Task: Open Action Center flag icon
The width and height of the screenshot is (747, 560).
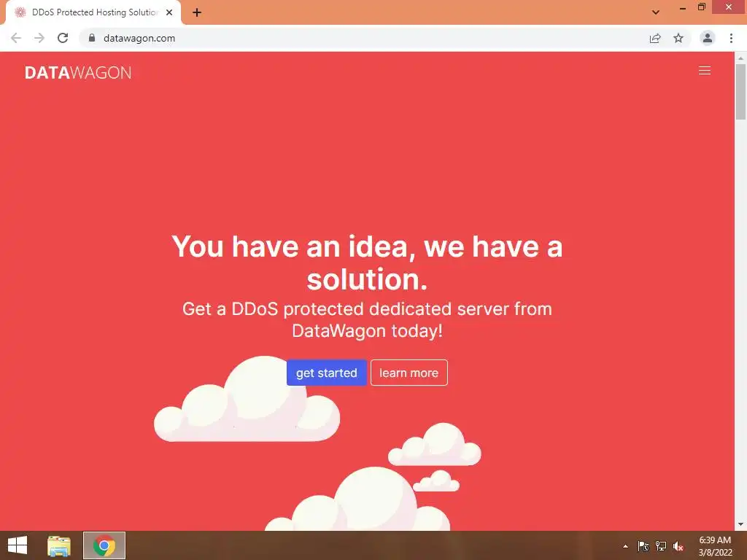Action: (643, 546)
